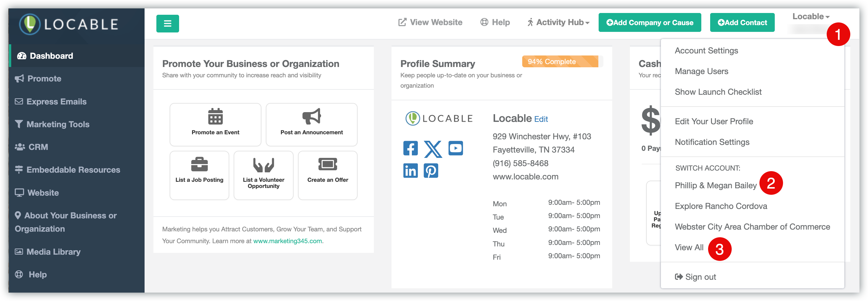Click View Website in the top bar
The image size is (868, 301).
point(430,22)
